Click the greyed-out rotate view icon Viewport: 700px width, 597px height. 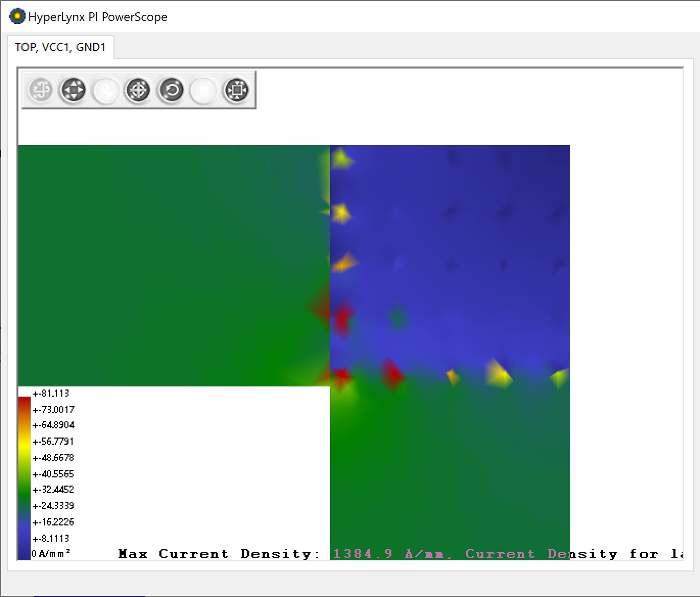pos(40,90)
